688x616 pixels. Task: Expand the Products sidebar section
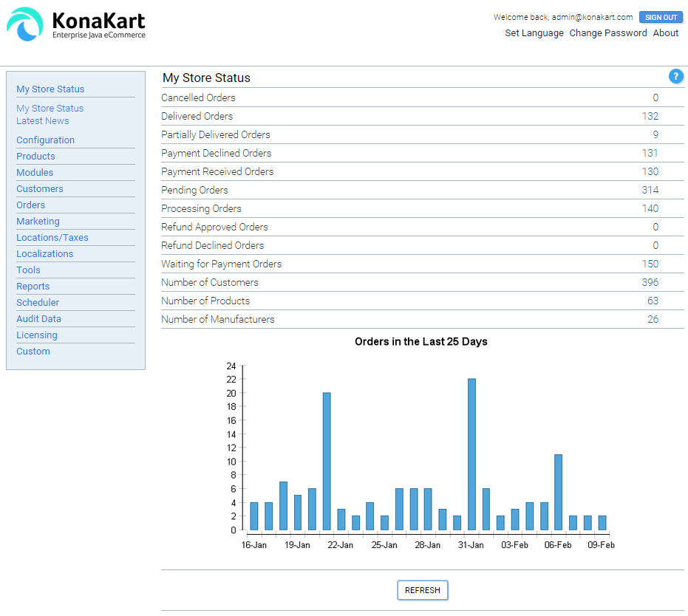[x=35, y=157]
